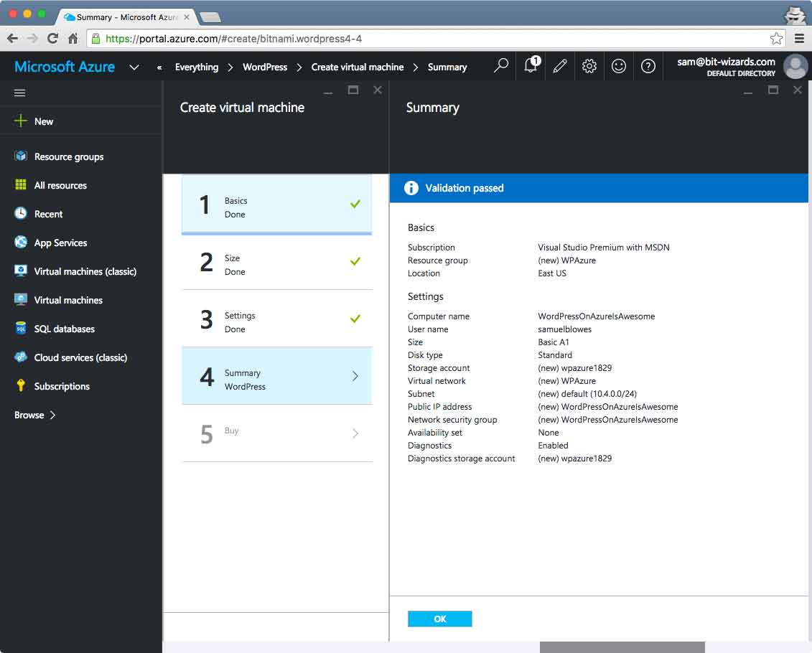
Task: Go to the browser home icon
Action: tap(73, 38)
